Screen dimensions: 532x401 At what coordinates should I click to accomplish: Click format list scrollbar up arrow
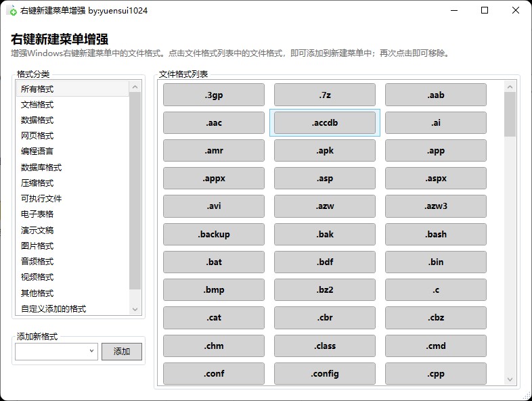coord(510,87)
